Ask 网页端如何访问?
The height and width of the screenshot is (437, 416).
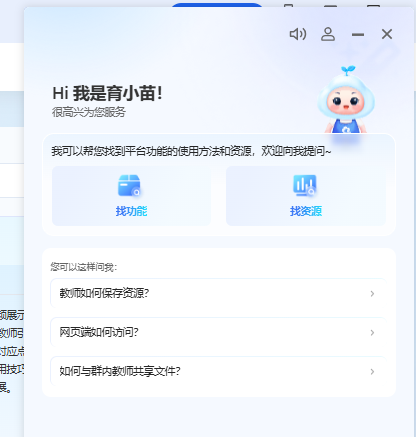point(219,332)
